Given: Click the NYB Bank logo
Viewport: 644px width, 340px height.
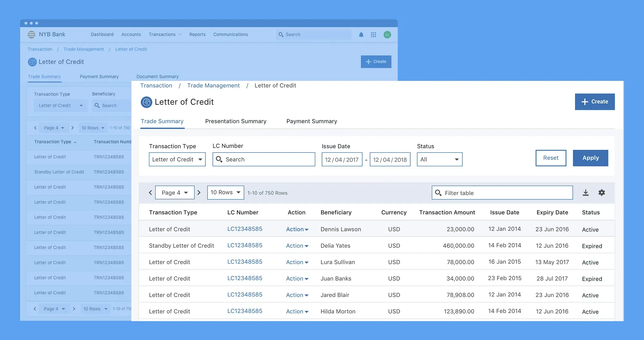Looking at the screenshot, I should point(31,34).
